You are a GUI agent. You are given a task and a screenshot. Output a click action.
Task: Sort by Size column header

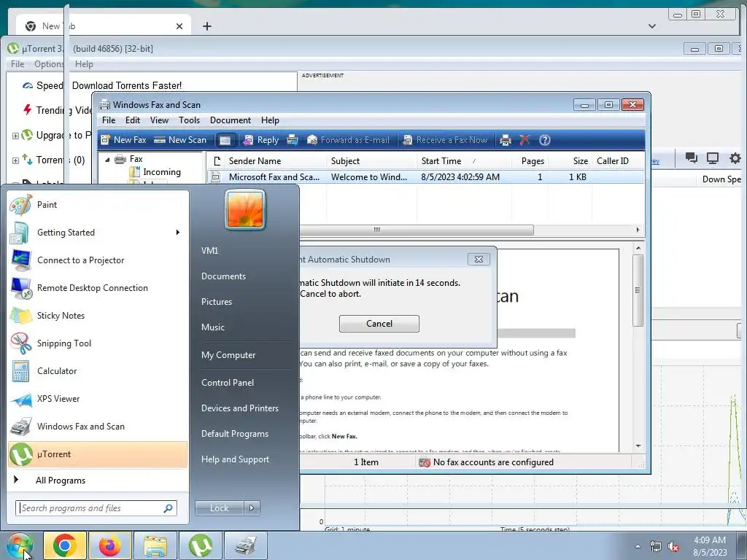(x=570, y=161)
